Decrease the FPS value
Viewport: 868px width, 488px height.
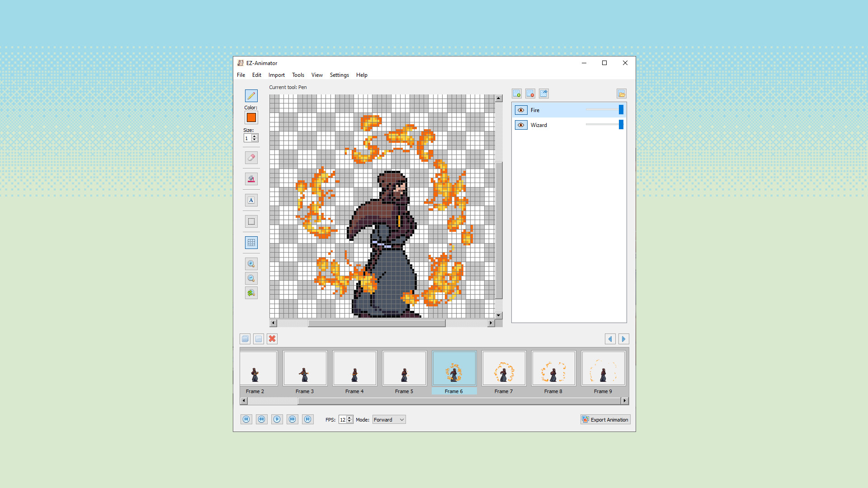pos(349,422)
